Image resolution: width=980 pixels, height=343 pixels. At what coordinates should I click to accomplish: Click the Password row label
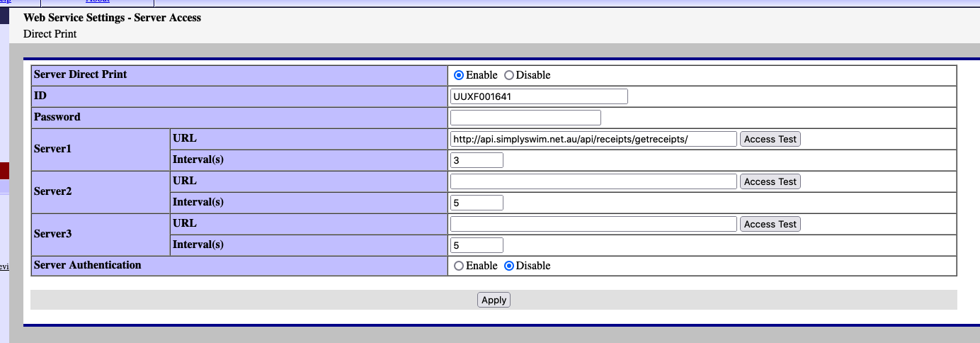57,116
